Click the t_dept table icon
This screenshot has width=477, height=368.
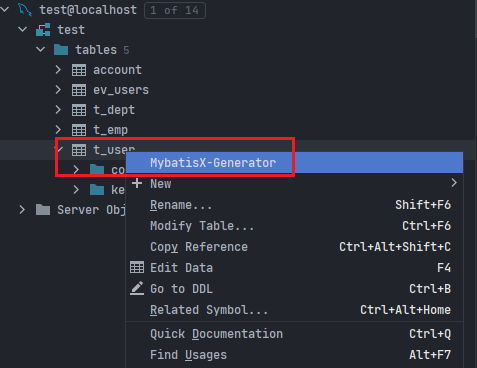[x=79, y=110]
